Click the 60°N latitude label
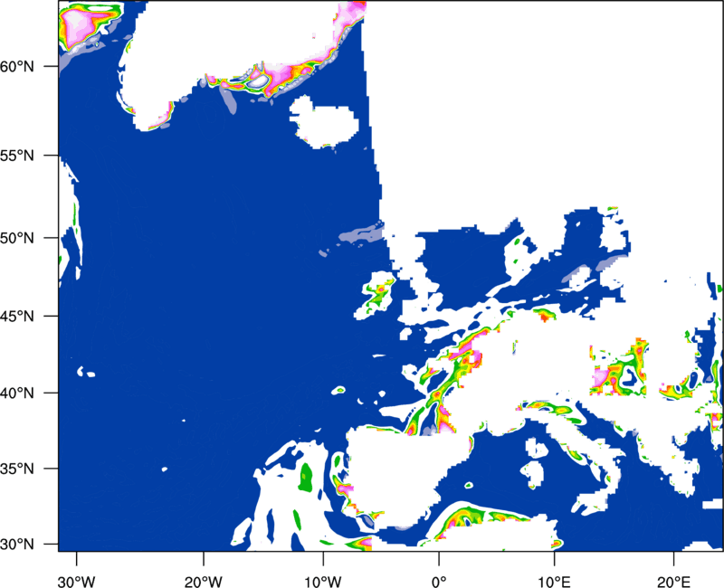This screenshot has height=588, width=724. [17, 66]
